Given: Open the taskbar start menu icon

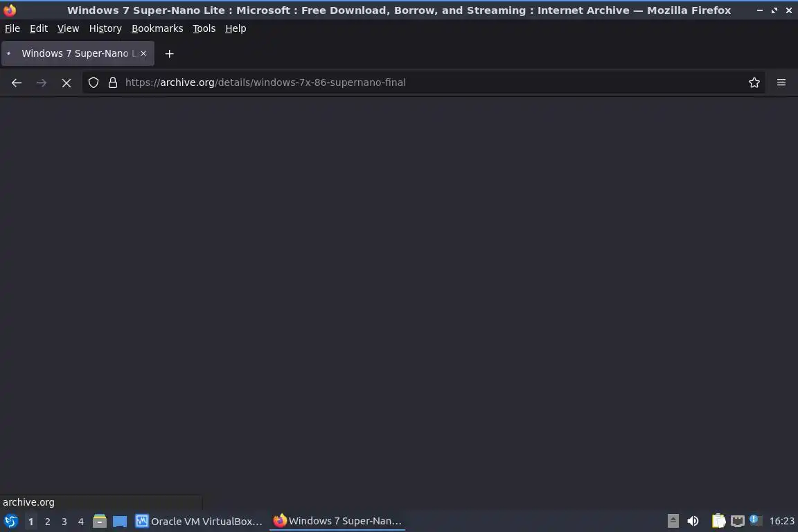Looking at the screenshot, I should (x=10, y=522).
